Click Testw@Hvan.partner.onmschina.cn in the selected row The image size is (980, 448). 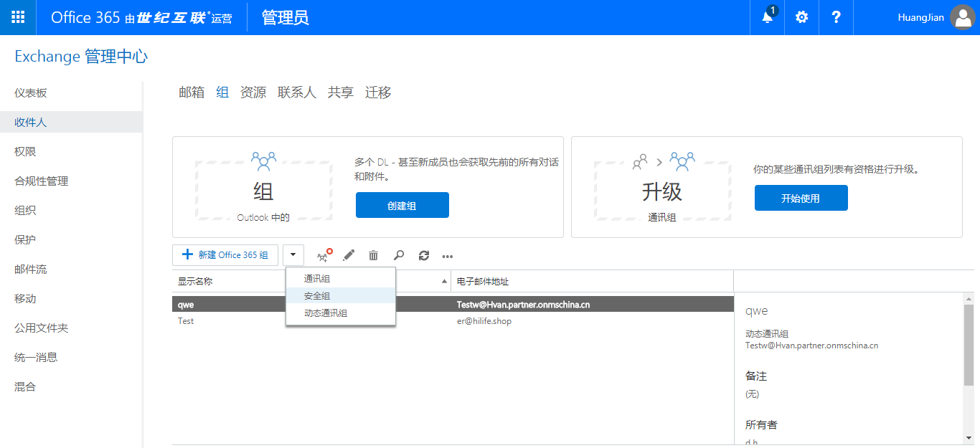coord(523,305)
